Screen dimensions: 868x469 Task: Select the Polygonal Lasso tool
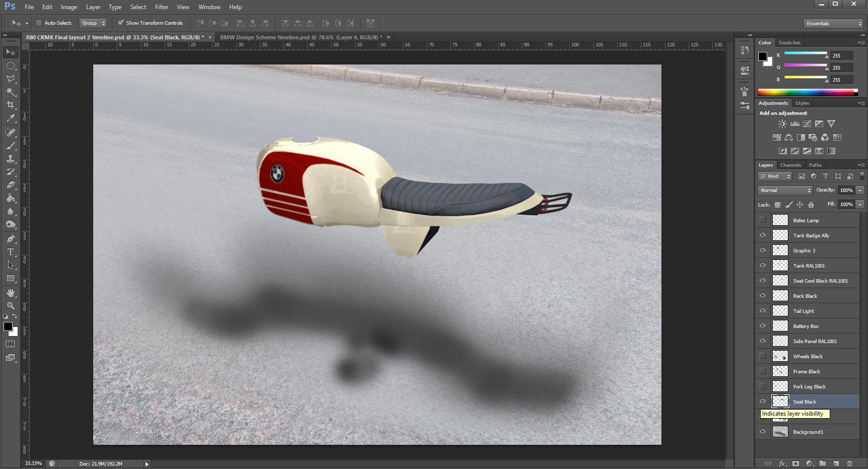tap(11, 79)
